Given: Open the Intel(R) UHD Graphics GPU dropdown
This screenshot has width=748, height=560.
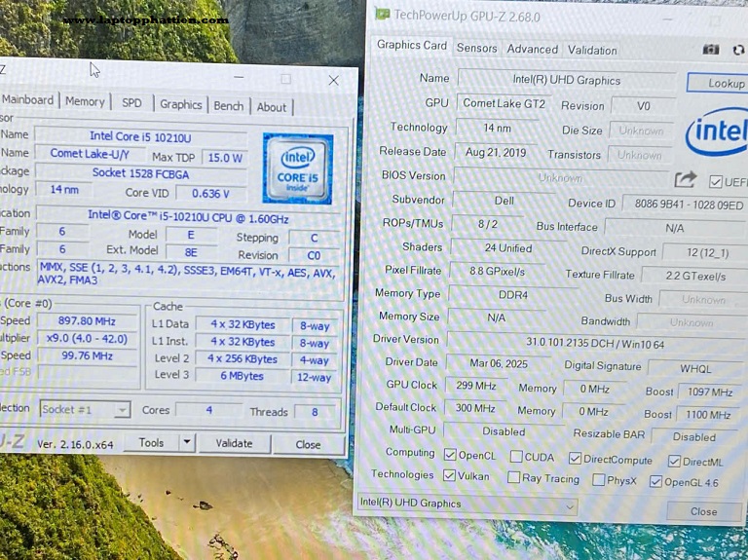Looking at the screenshot, I should tap(467, 504).
